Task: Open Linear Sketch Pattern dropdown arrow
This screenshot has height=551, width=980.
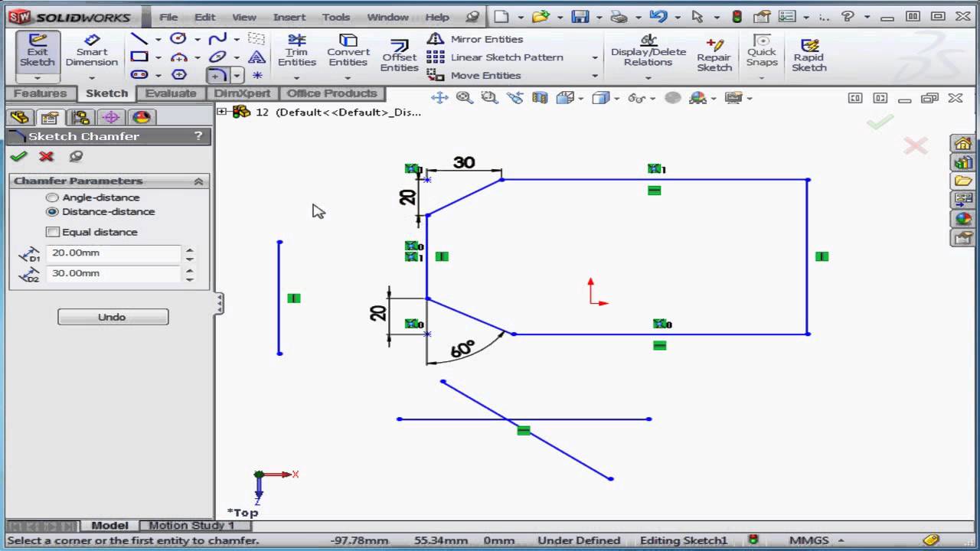Action: (594, 57)
